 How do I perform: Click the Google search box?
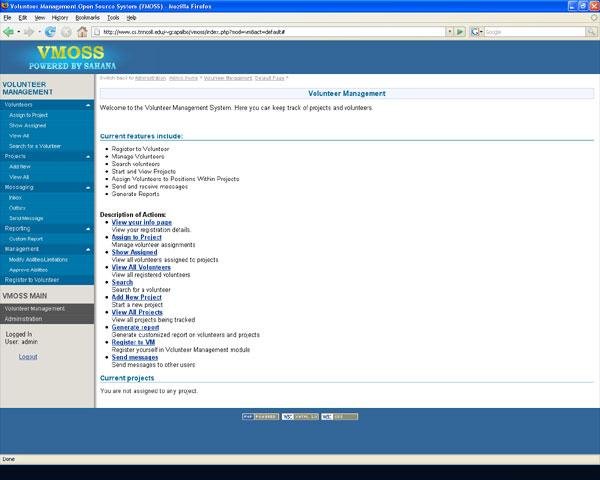[x=535, y=32]
